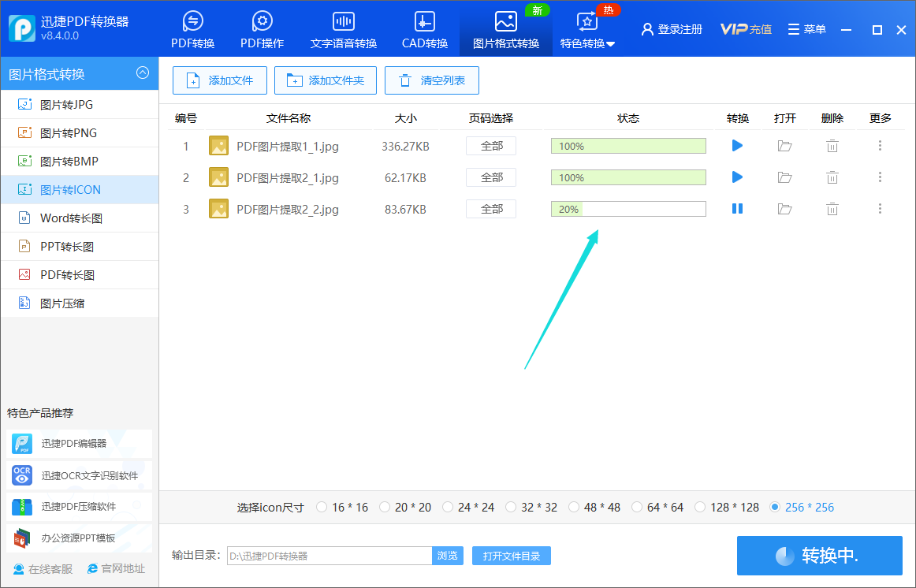
Task: Click thumbnail icon of PDF图片提取1_1.jpg
Action: click(x=218, y=146)
